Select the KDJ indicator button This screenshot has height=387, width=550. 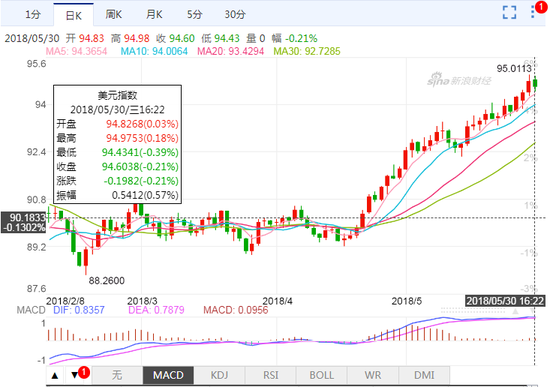coord(220,375)
